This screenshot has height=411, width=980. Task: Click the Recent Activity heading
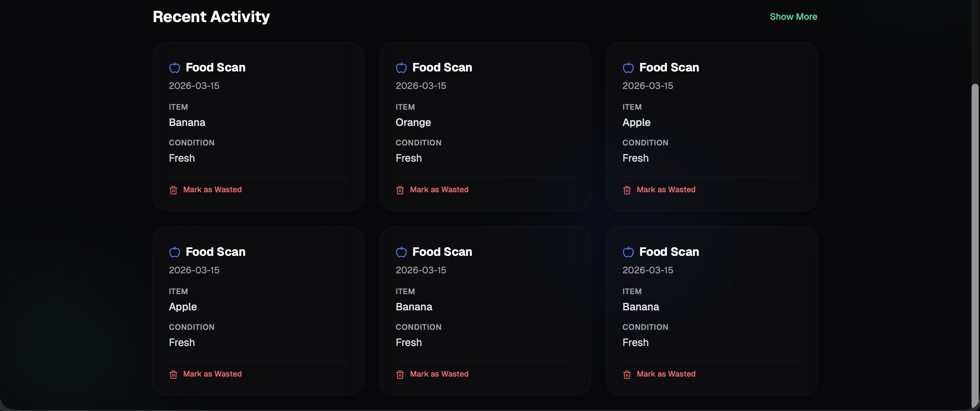tap(211, 17)
